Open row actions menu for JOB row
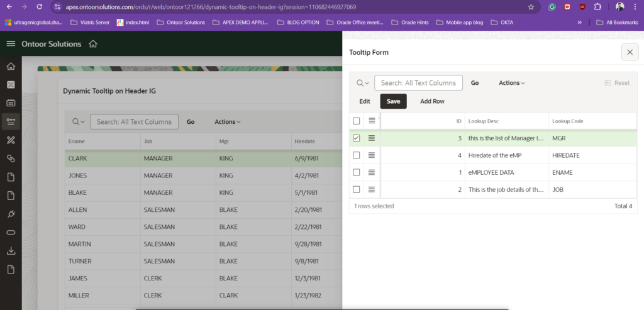This screenshot has width=644, height=310. [372, 189]
